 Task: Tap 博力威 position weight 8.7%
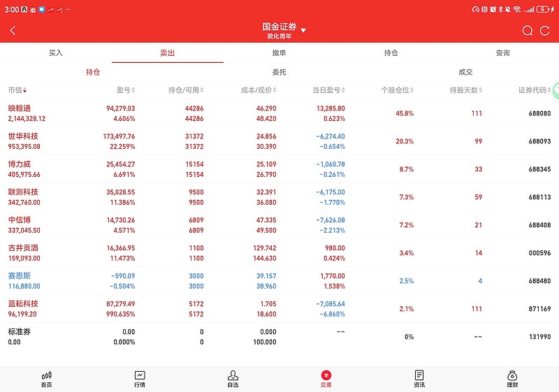click(x=407, y=169)
